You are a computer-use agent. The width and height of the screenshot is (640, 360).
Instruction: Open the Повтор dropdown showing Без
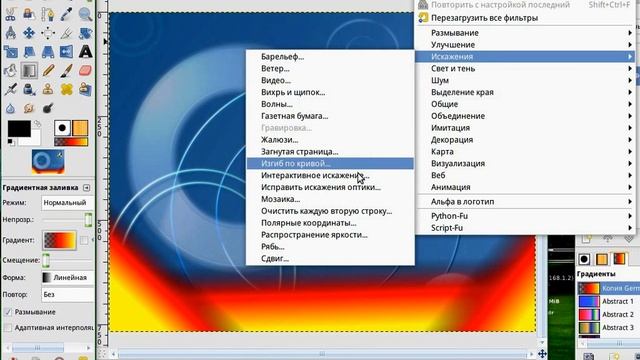pyautogui.click(x=67, y=294)
